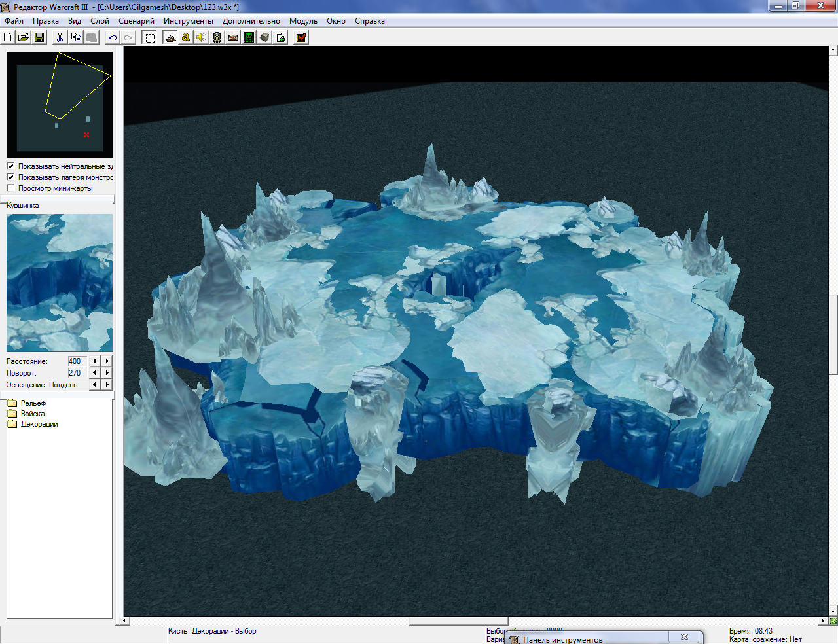Click 'Кисть: Декорации - Выбор' status text

tap(212, 631)
